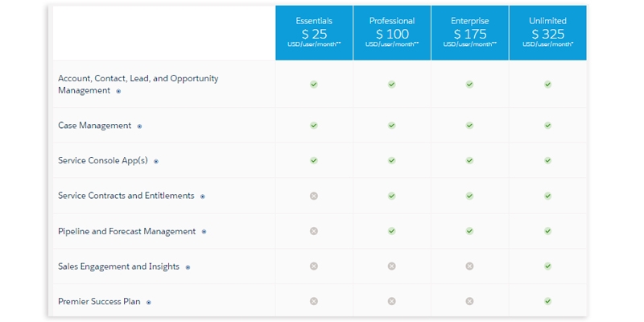Click Enterprise check for Pipeline and Forecast Management
The width and height of the screenshot is (644, 322).
[469, 231]
